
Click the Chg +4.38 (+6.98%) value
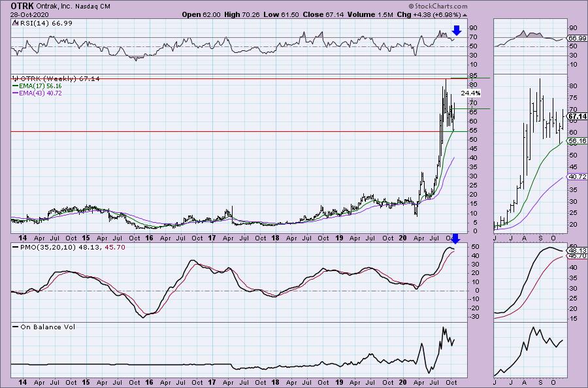[x=429, y=14]
